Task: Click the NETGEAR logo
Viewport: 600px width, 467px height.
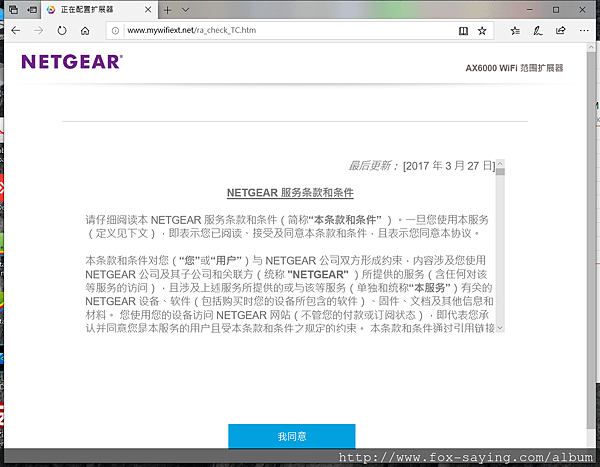Action: pos(72,62)
